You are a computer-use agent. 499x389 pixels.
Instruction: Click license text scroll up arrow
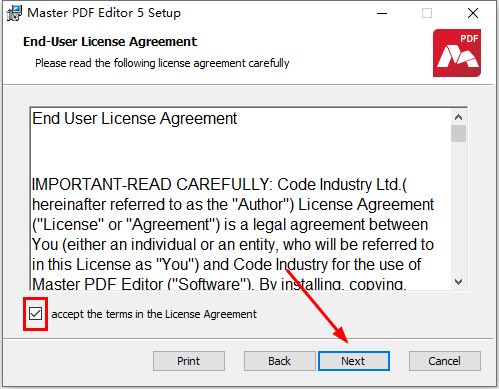click(x=458, y=117)
